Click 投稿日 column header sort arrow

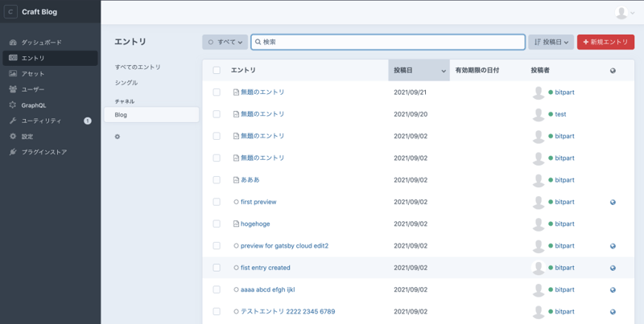(444, 72)
